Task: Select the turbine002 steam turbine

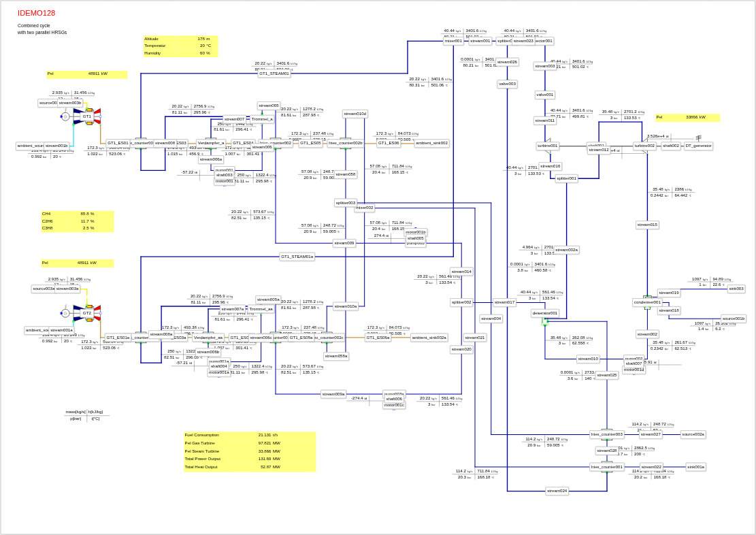Action: click(645, 146)
